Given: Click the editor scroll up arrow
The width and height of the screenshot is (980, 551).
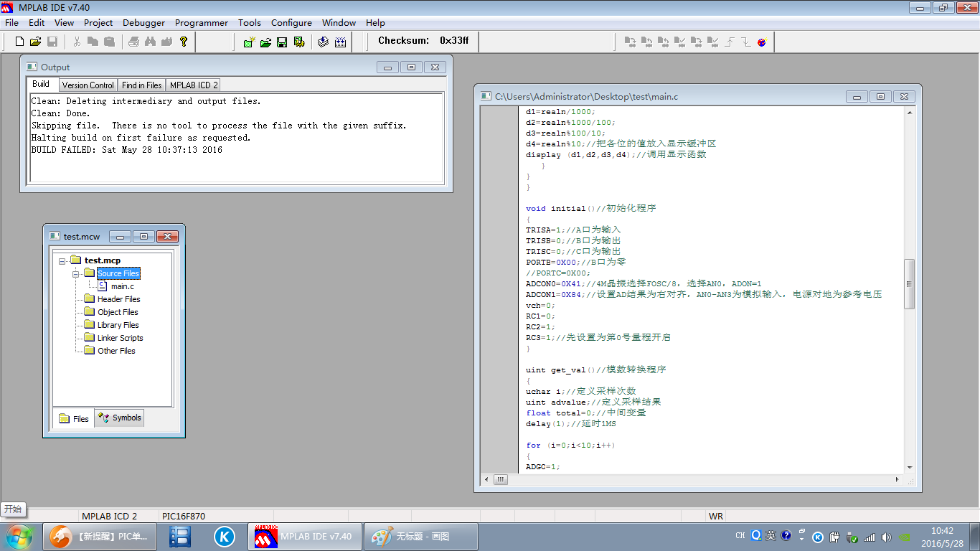Looking at the screenshot, I should pyautogui.click(x=909, y=113).
